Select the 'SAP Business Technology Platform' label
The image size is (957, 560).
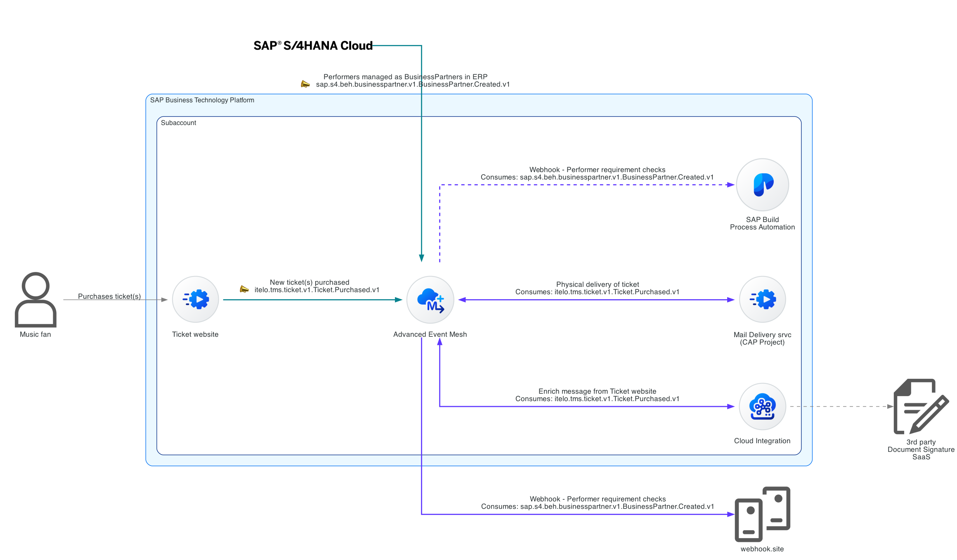[202, 100]
